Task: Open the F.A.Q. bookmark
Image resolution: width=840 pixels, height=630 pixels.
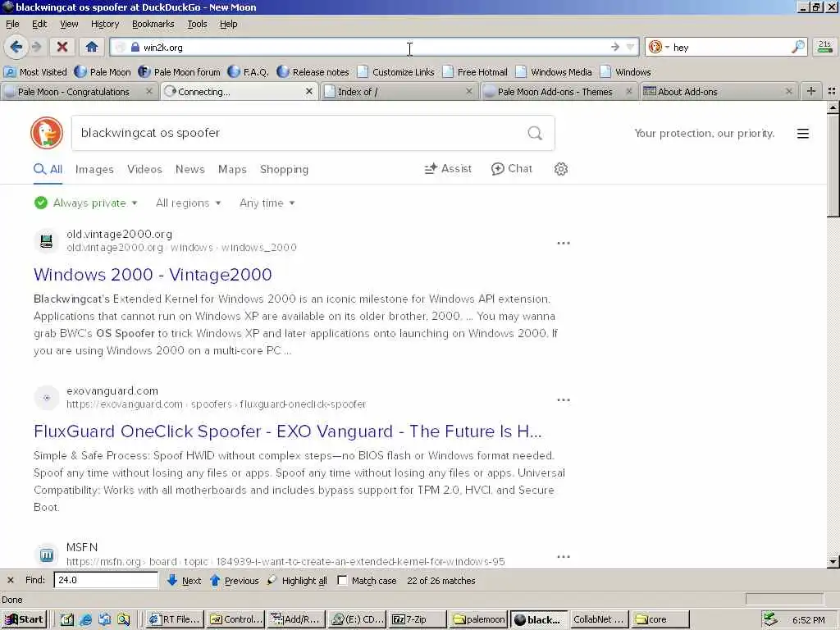Action: [248, 72]
